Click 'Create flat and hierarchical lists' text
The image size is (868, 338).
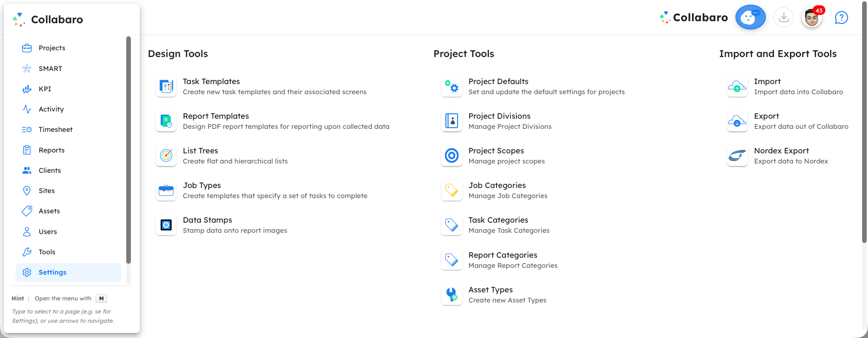pyautogui.click(x=235, y=161)
